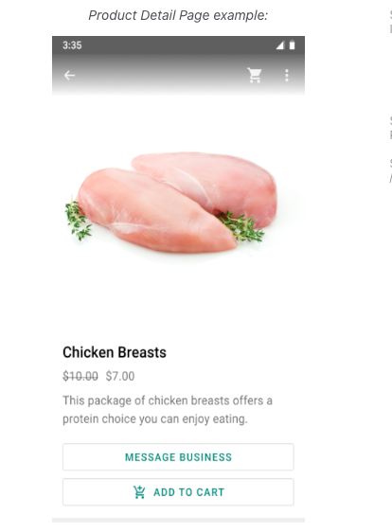Tap the MESSAGE BUSINESS button
392x532 pixels.
click(x=178, y=457)
